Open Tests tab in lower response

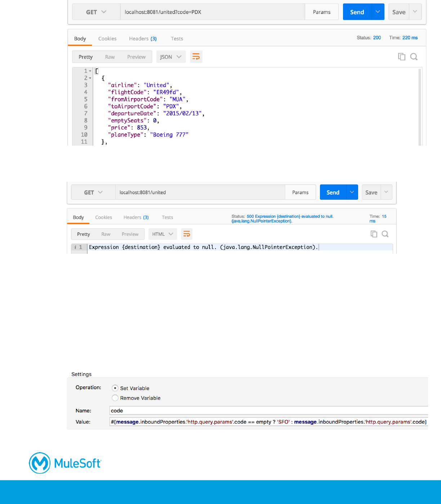click(167, 217)
